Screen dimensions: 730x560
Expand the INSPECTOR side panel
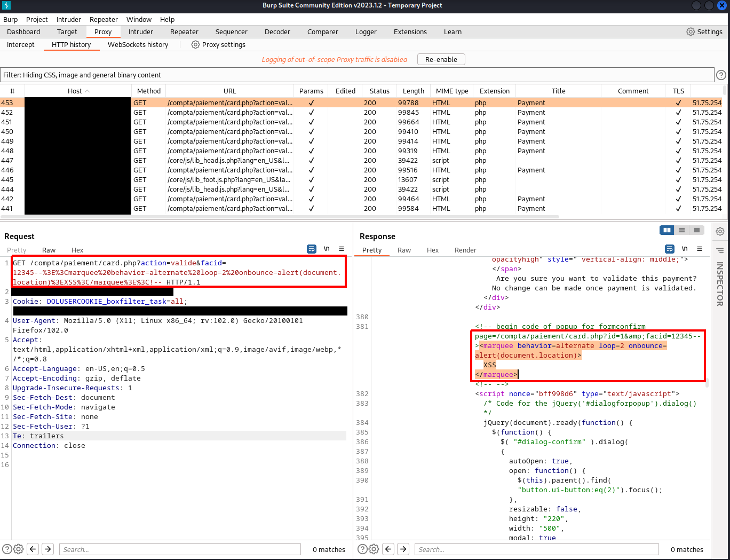pos(720,283)
